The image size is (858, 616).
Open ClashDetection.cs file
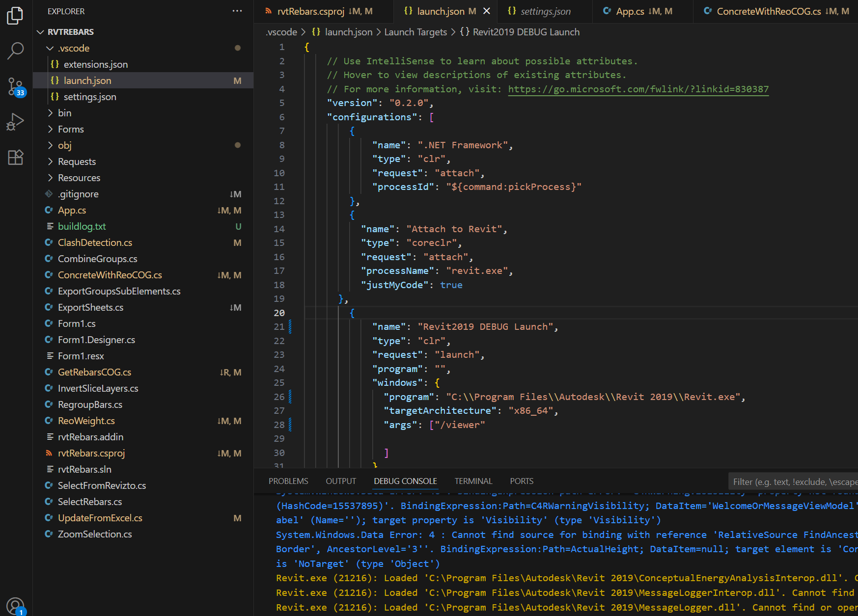(x=143, y=242)
